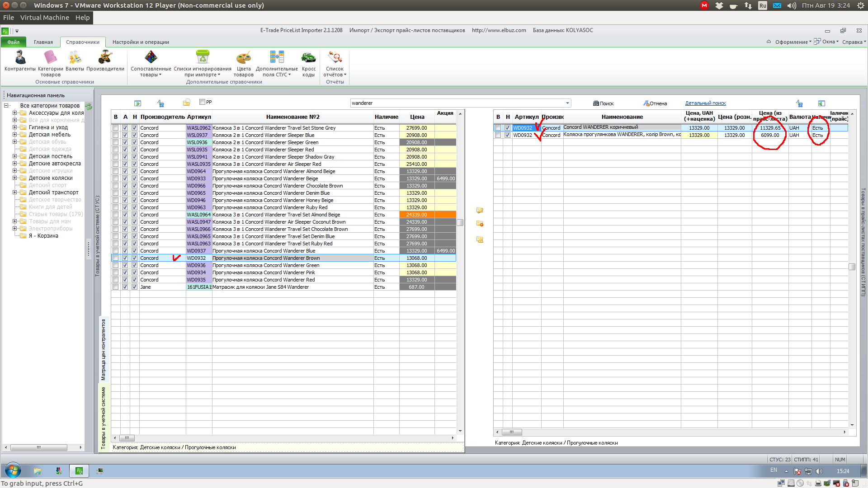This screenshot has height=488, width=868.
Task: Click the green panel toggle icon above right table
Action: point(821,103)
